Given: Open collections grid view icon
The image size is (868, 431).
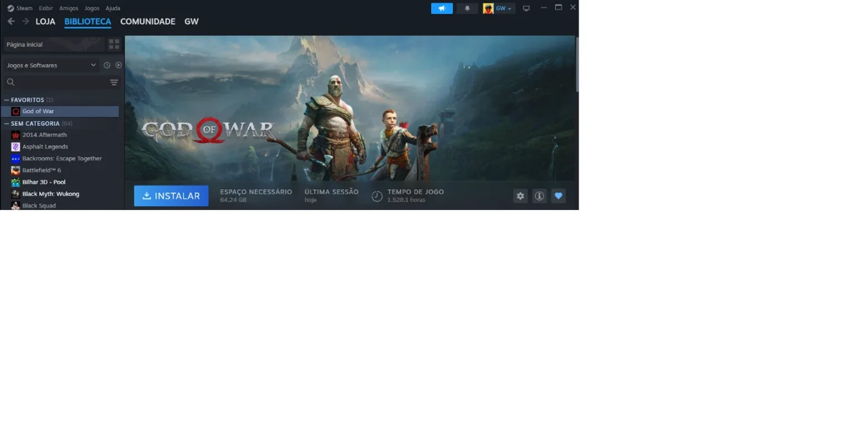Looking at the screenshot, I should [114, 45].
